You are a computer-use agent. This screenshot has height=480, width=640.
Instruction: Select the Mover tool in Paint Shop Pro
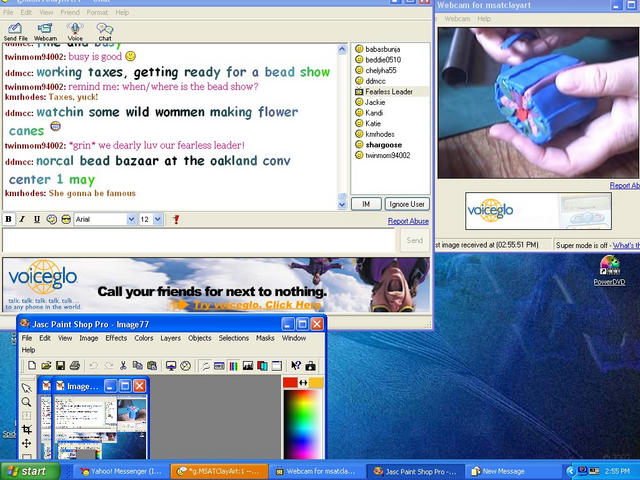27,443
